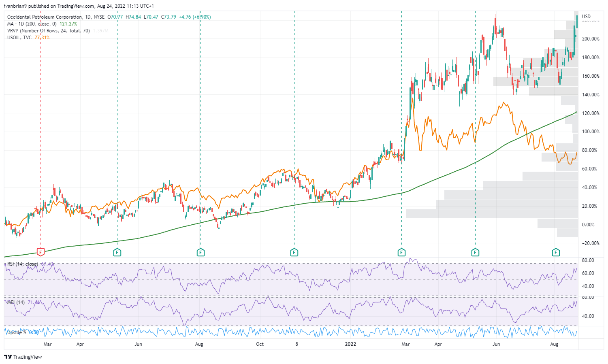The width and height of the screenshot is (608, 364).
Task: Click the TradingView logo in bottom-left corner
Action: (x=22, y=357)
